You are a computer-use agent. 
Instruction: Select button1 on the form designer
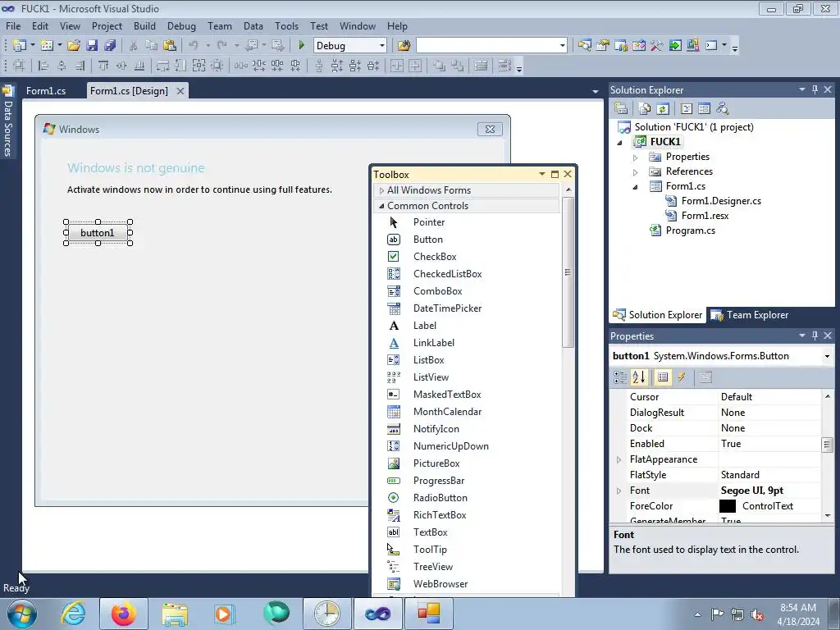click(98, 232)
